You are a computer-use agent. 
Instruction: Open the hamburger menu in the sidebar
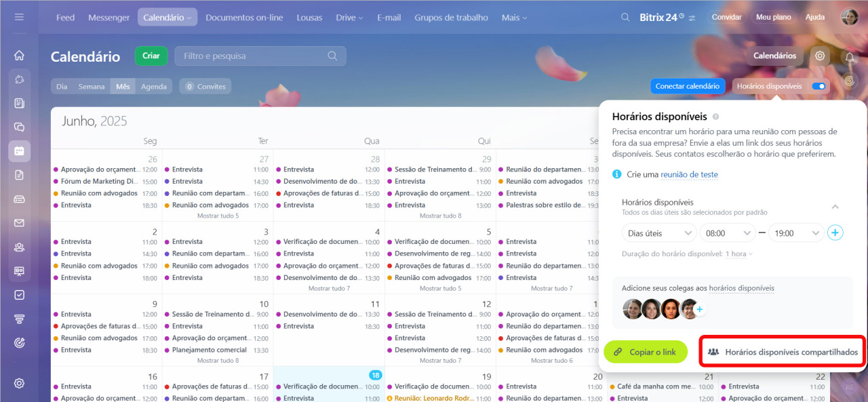pos(19,17)
